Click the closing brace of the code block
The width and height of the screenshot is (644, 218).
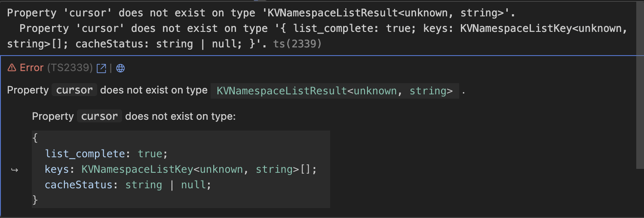click(x=35, y=200)
